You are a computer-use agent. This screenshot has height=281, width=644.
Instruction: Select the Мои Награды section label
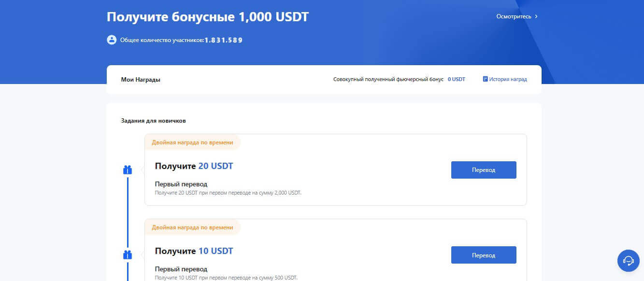click(x=141, y=80)
